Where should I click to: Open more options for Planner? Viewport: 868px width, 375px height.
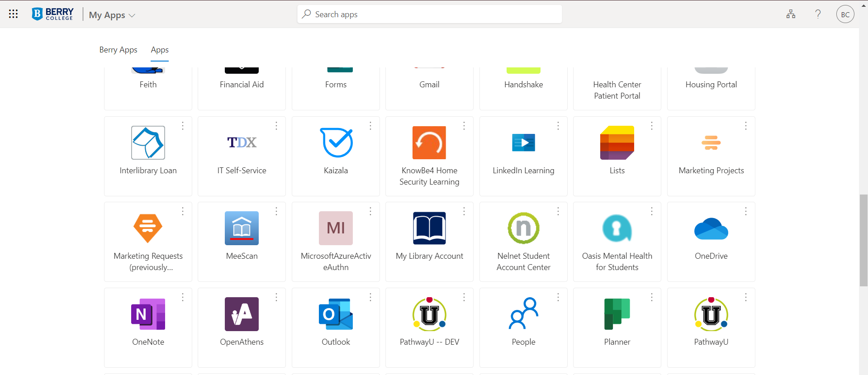[652, 297]
